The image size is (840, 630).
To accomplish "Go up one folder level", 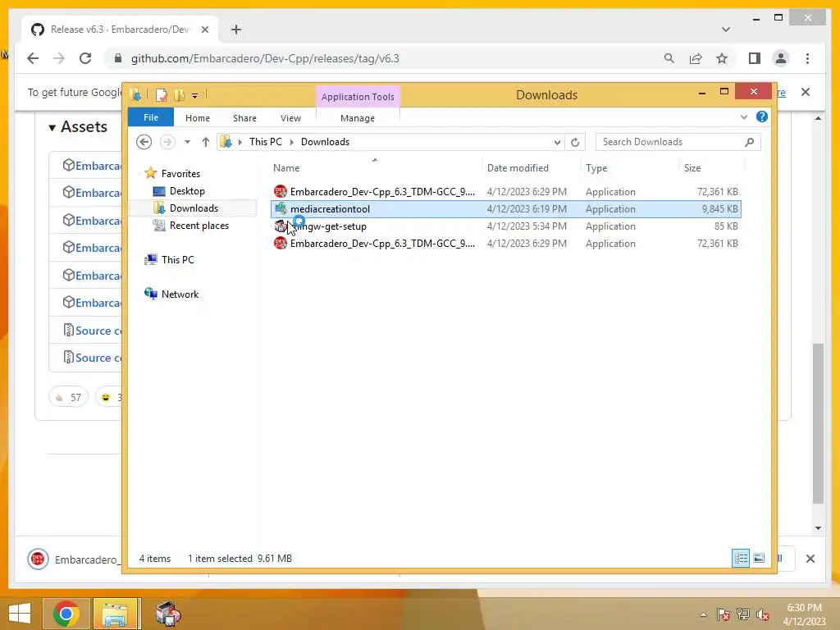I will [x=205, y=142].
